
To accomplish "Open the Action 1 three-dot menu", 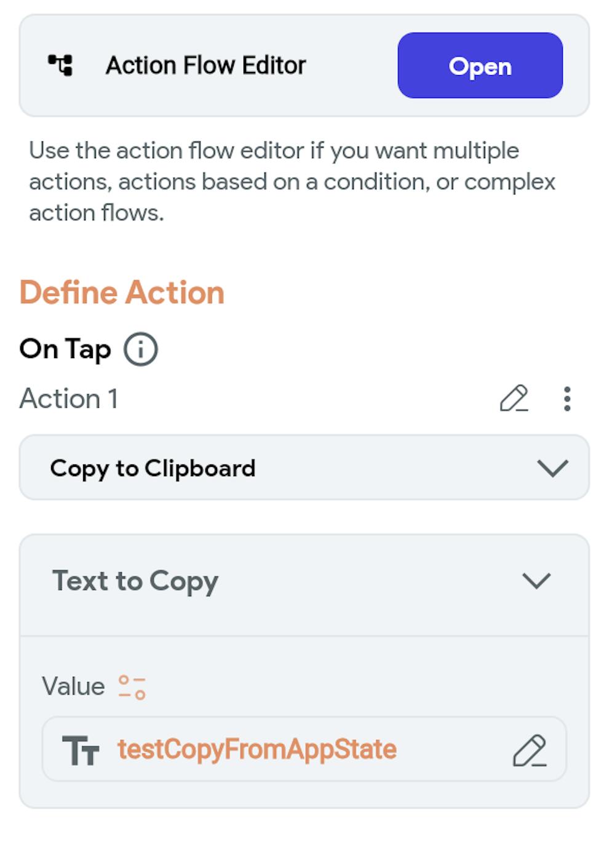I will (567, 399).
